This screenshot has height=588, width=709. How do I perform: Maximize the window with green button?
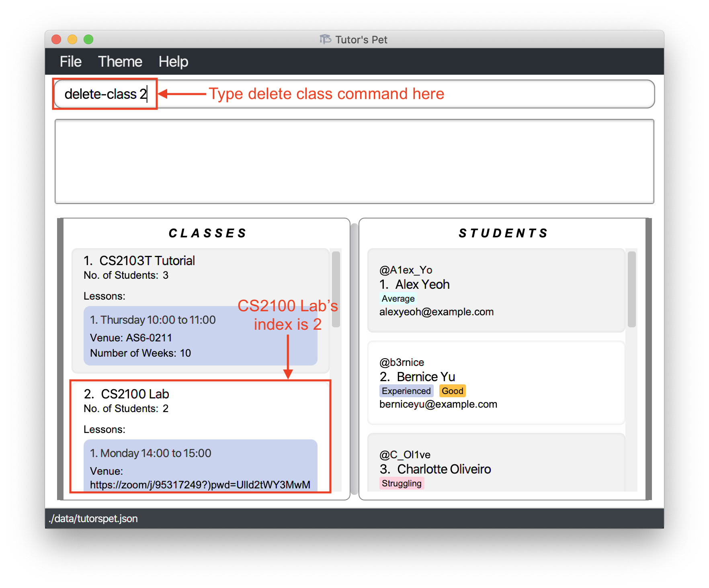[88, 39]
